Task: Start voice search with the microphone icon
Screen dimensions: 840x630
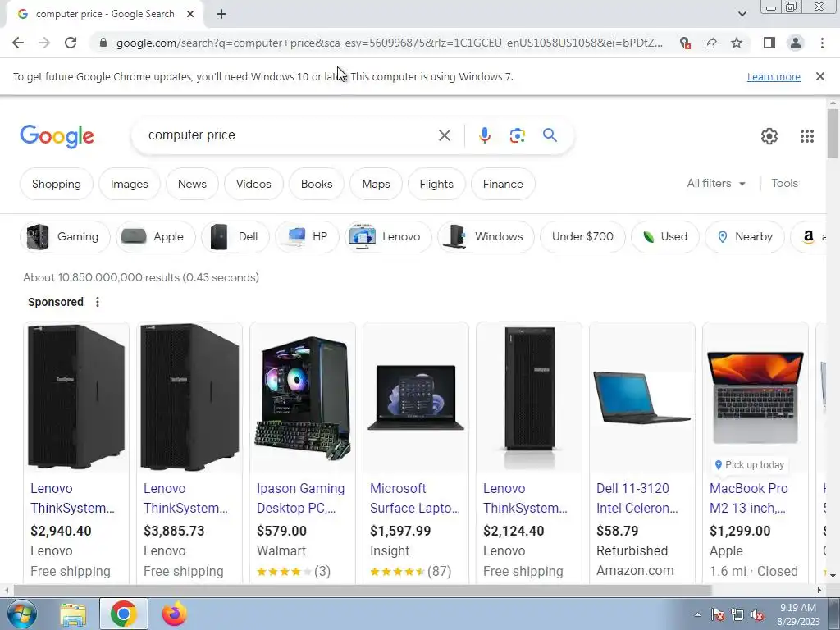Action: click(485, 135)
